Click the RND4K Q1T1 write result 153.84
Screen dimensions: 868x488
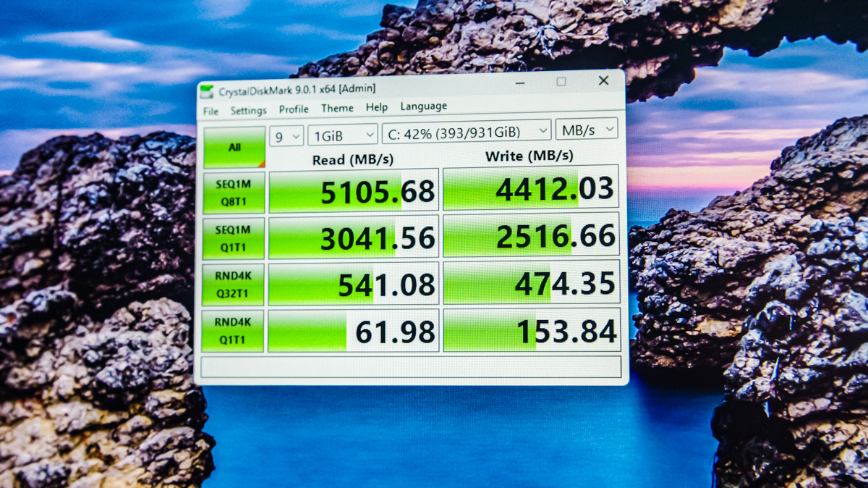coord(532,330)
